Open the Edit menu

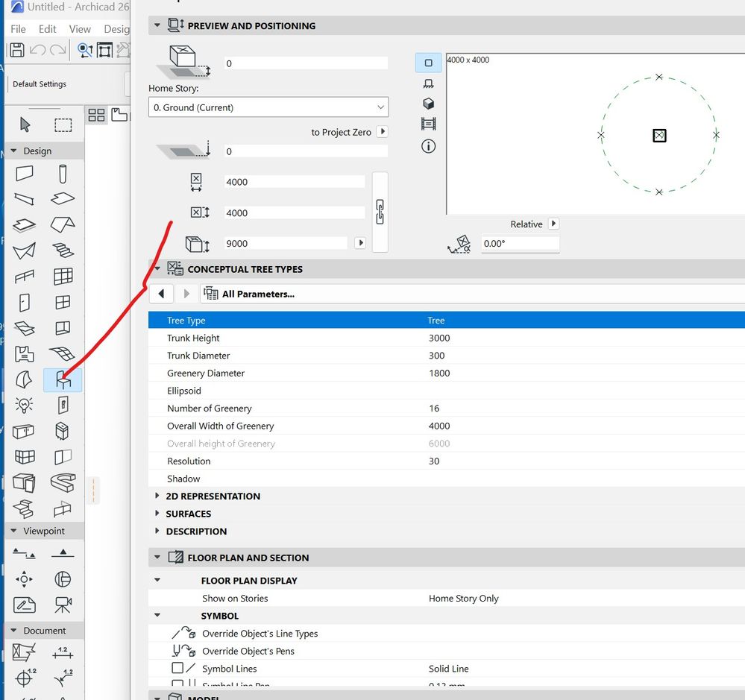48,29
